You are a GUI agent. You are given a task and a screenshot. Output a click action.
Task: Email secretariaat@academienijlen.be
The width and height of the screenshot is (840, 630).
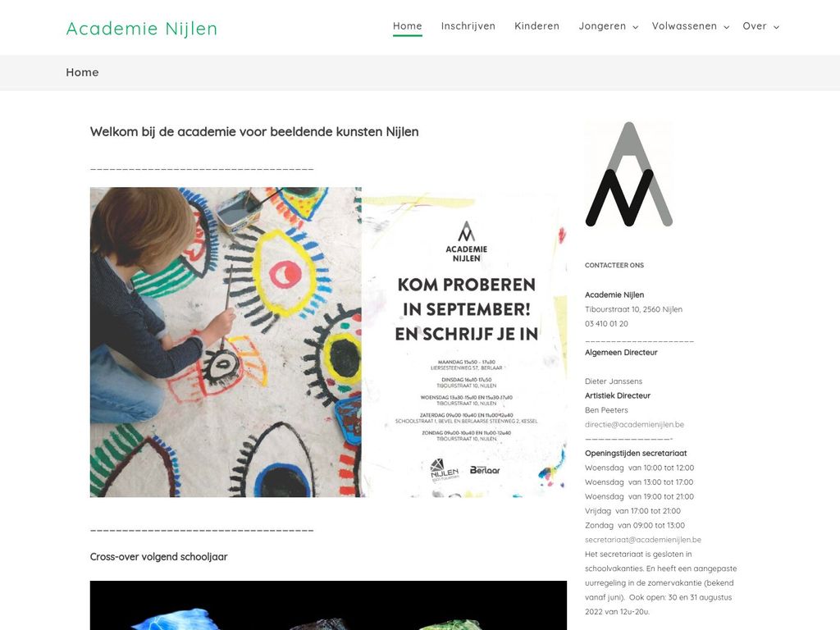(643, 540)
